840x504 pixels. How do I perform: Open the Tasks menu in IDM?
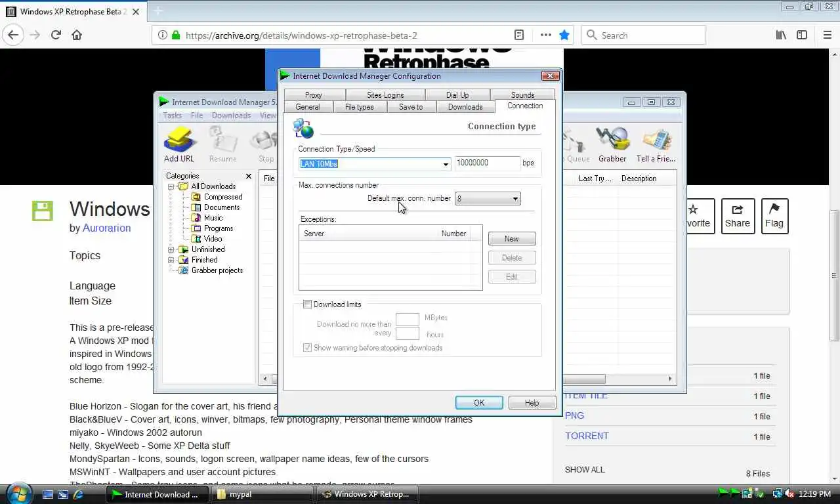coord(172,115)
